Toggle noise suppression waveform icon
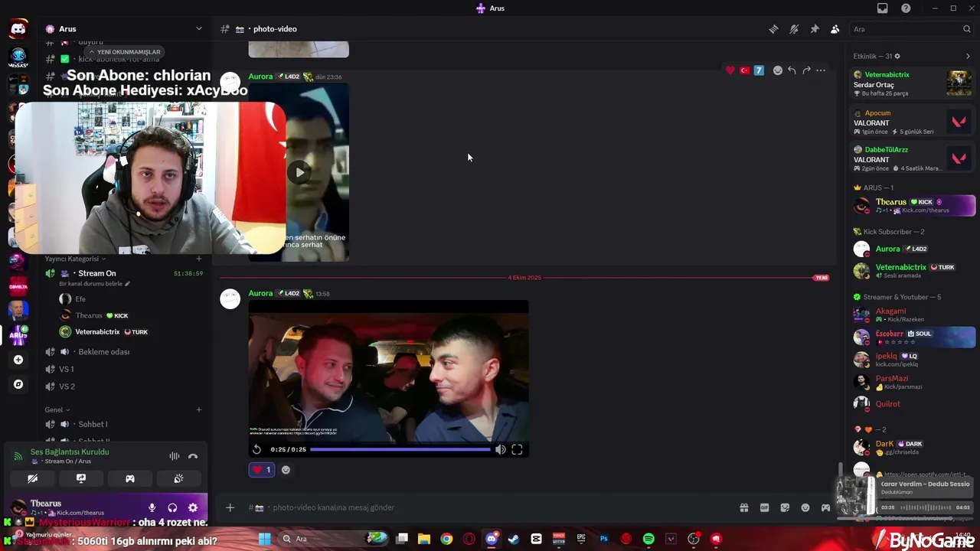980x551 pixels. (175, 456)
